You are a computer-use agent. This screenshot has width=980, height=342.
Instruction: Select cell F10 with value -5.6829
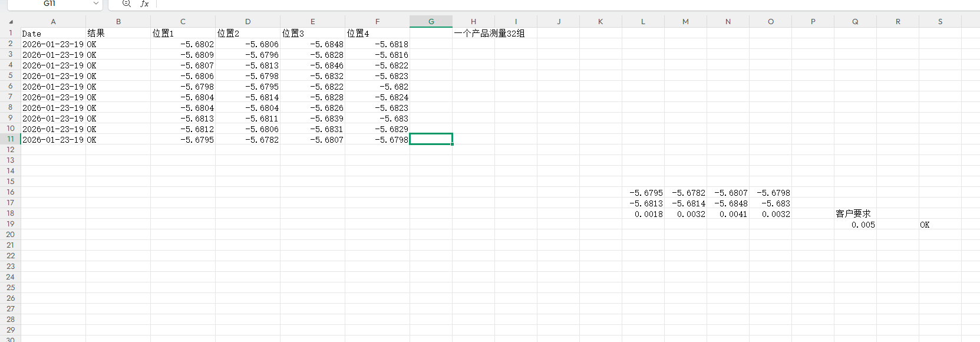pyautogui.click(x=377, y=129)
